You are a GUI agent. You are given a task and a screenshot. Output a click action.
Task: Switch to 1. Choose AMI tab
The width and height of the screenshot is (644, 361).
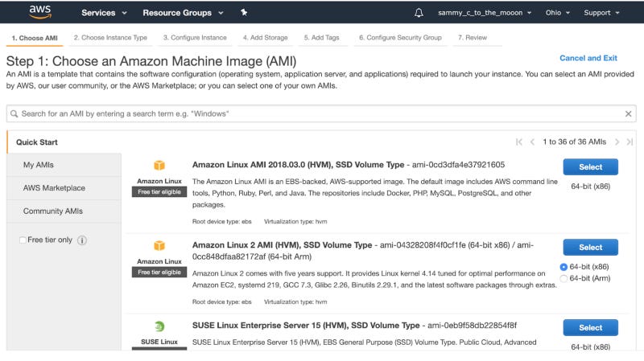[35, 38]
